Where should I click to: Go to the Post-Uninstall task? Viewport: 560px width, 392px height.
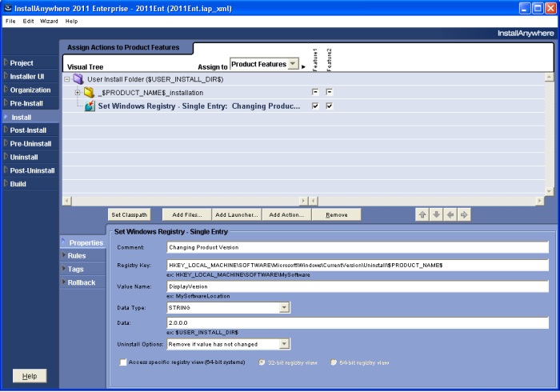32,170
